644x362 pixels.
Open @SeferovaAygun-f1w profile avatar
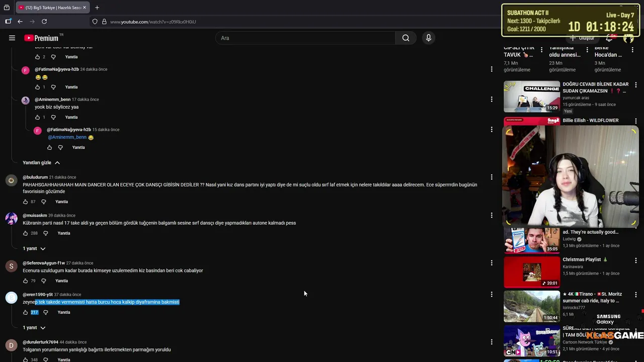tap(11, 266)
